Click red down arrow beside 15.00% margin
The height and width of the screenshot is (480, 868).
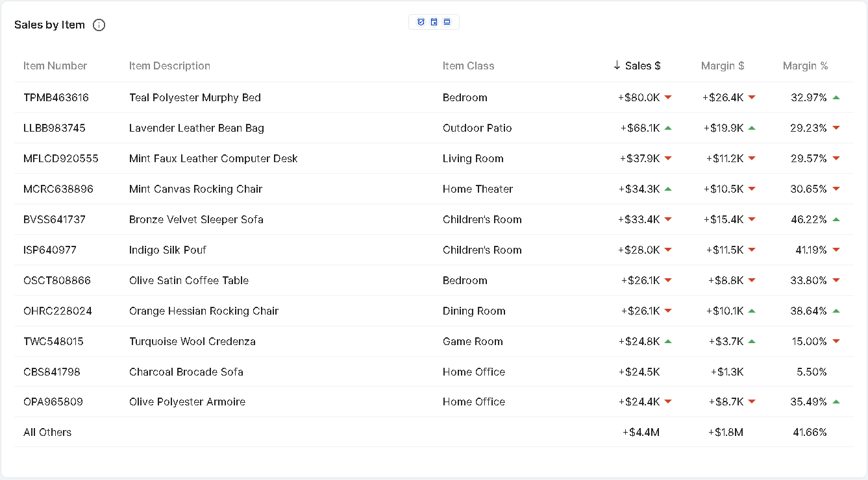coord(836,341)
